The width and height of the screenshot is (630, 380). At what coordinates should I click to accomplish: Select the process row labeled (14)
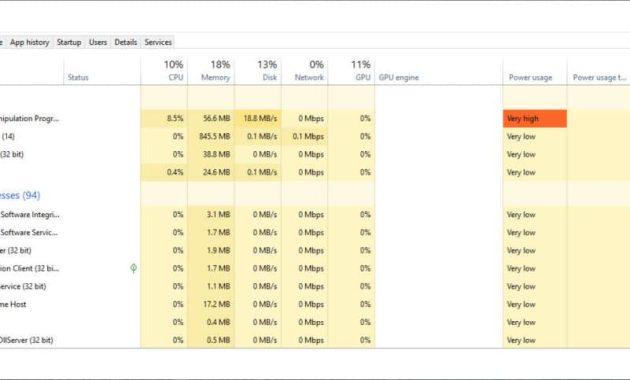[8, 137]
